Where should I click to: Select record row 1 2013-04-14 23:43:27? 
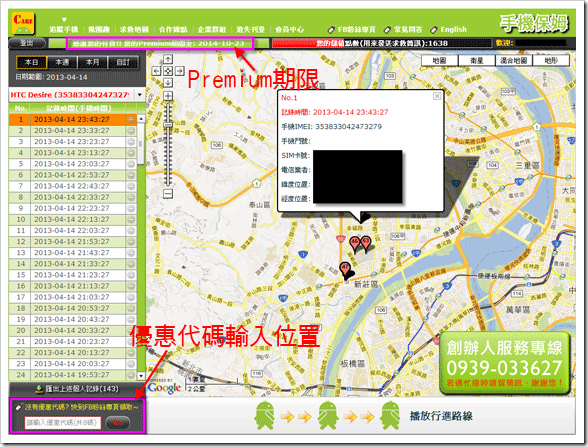tap(72, 120)
